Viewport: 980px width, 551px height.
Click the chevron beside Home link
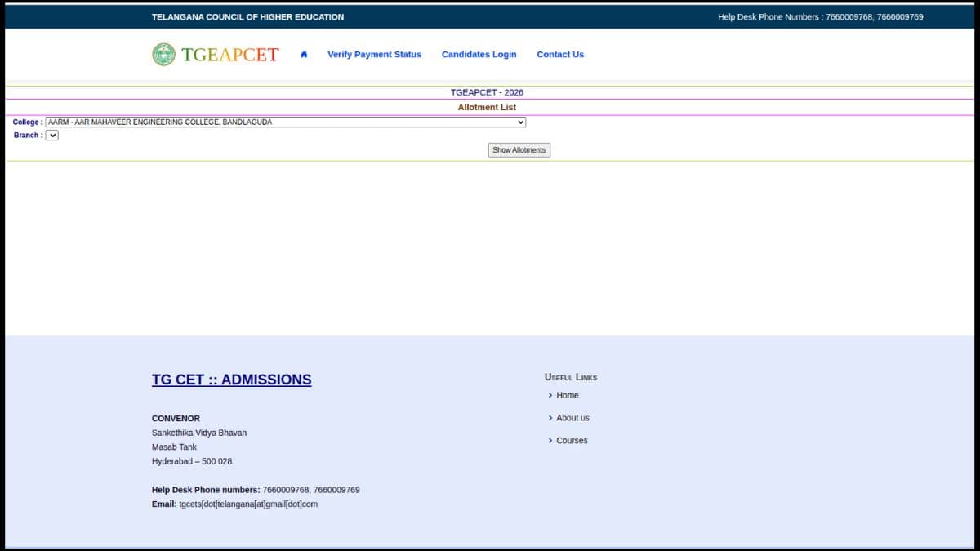point(550,395)
